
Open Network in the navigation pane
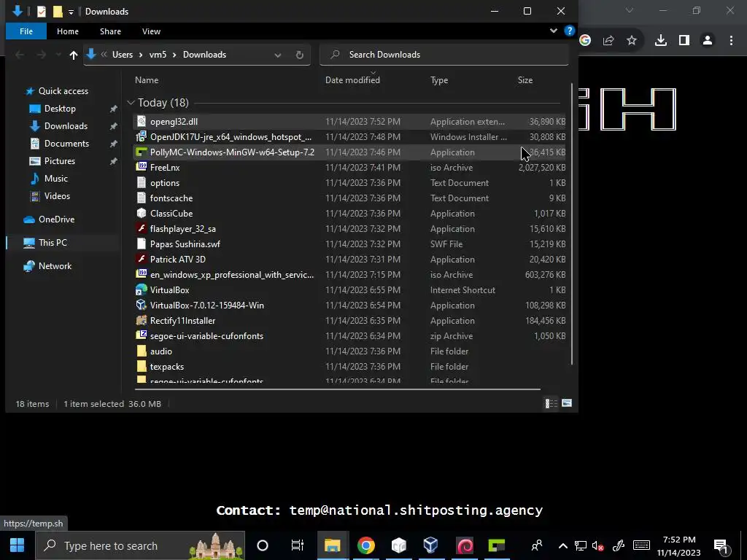(55, 266)
